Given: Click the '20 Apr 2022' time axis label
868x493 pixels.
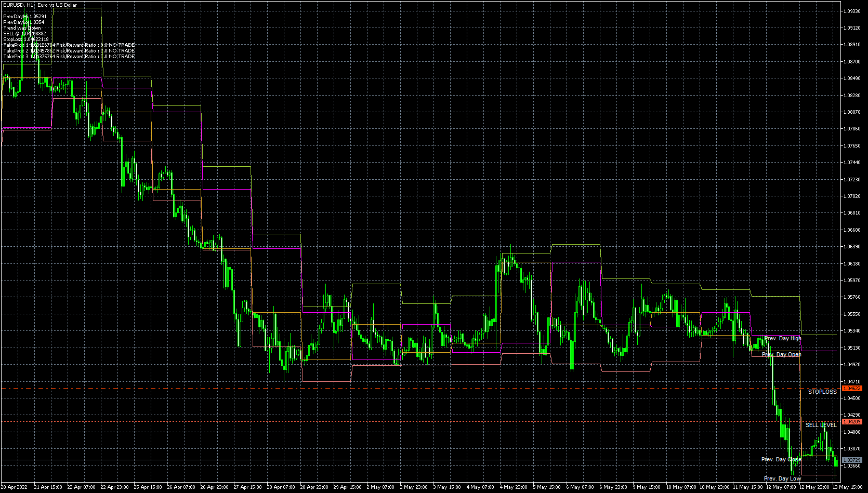Looking at the screenshot, I should 14,487.
